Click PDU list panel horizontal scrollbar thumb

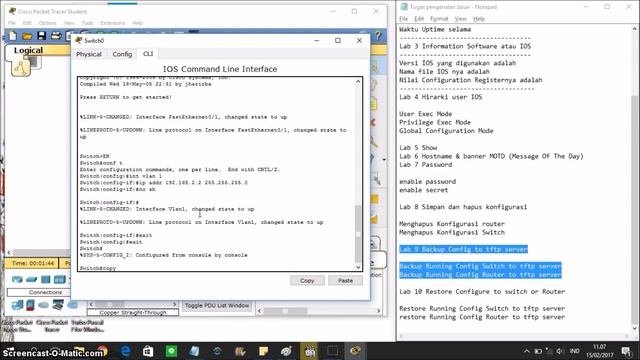pos(285,311)
